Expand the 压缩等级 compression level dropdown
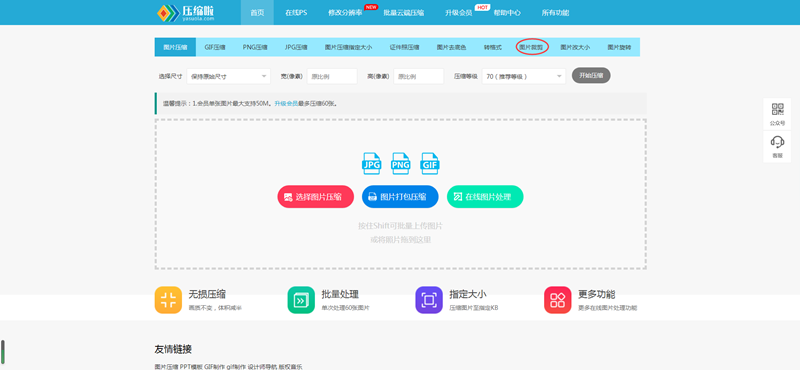 pos(524,77)
